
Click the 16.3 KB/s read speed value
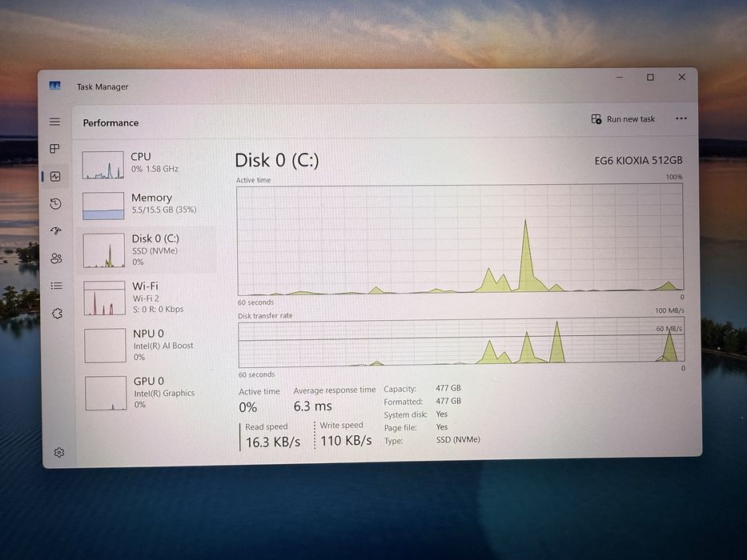point(273,442)
